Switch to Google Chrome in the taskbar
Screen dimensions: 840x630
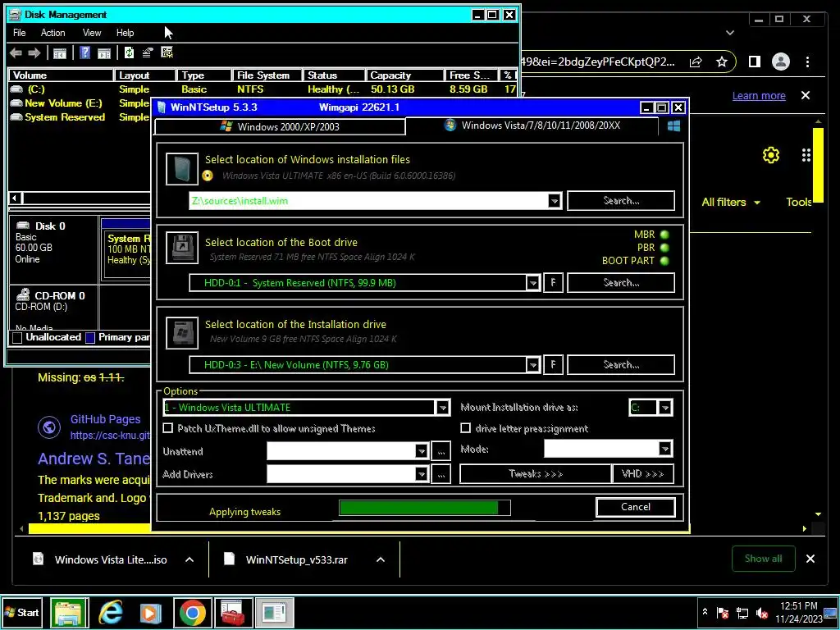pos(192,612)
